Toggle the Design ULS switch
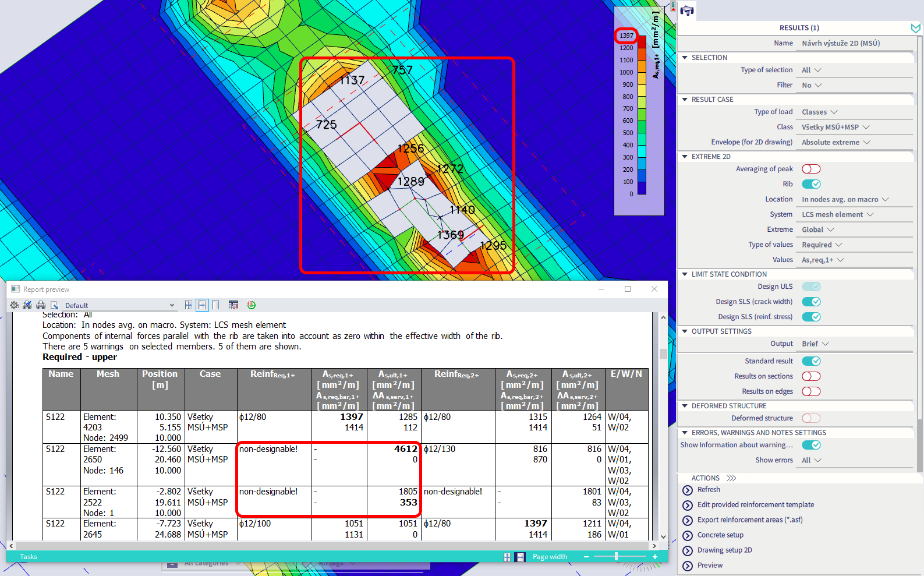 pos(811,287)
